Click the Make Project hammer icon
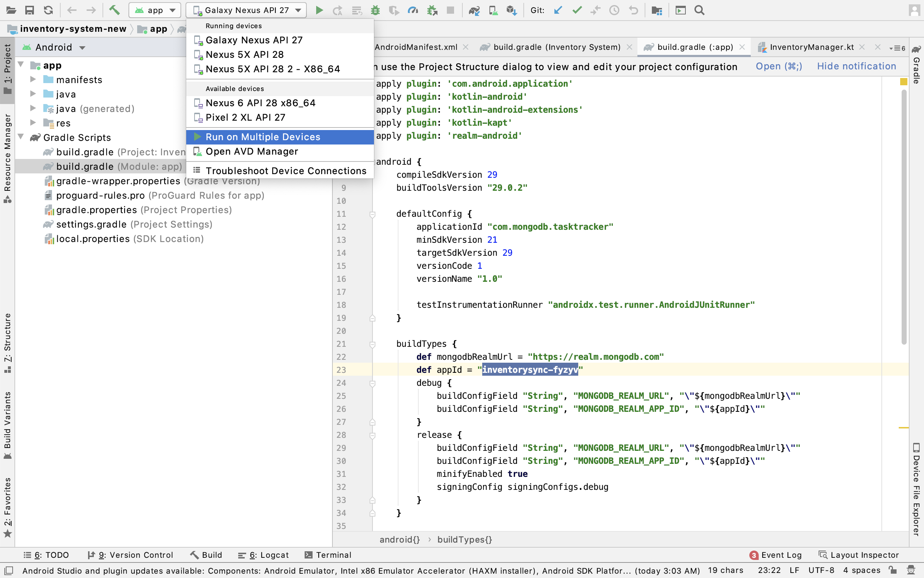This screenshot has width=924, height=578. pos(114,10)
